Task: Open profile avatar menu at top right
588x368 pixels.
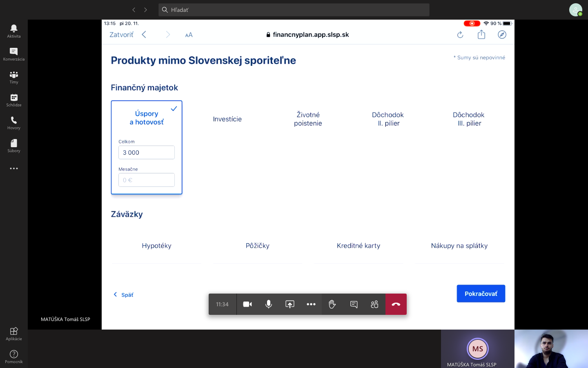Action: tap(575, 10)
